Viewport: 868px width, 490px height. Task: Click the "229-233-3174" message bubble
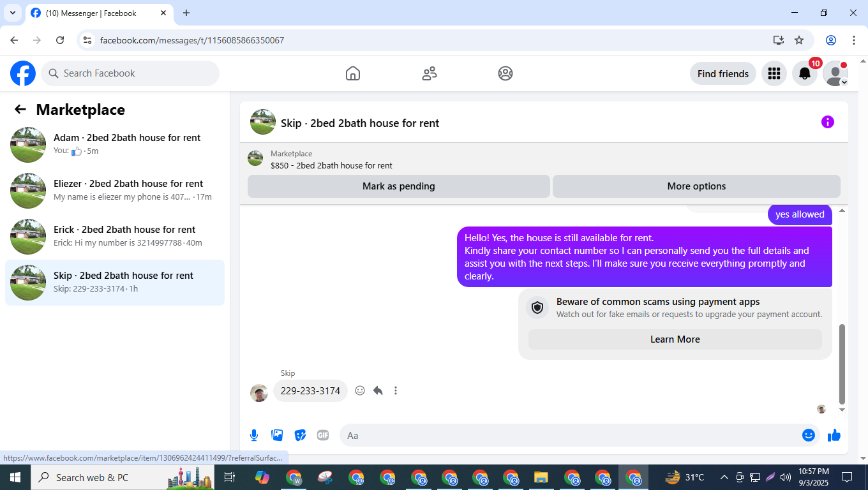click(x=310, y=390)
